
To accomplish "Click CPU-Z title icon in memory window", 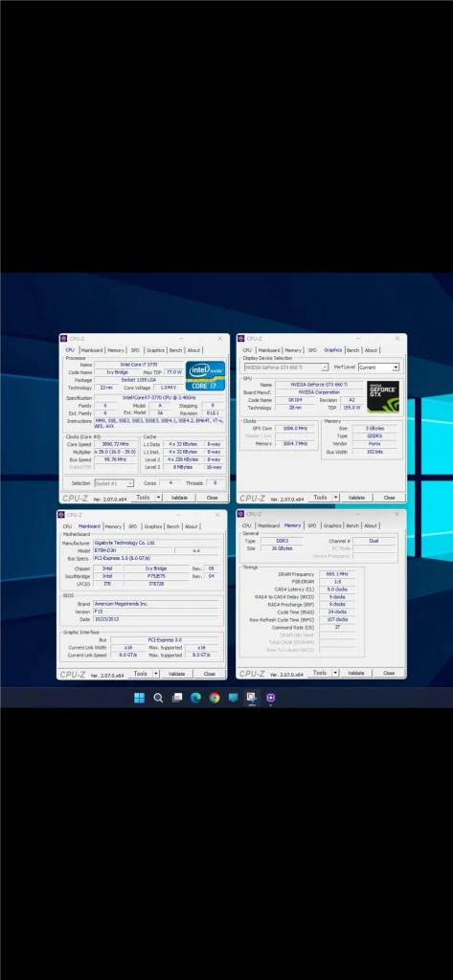I will (241, 514).
